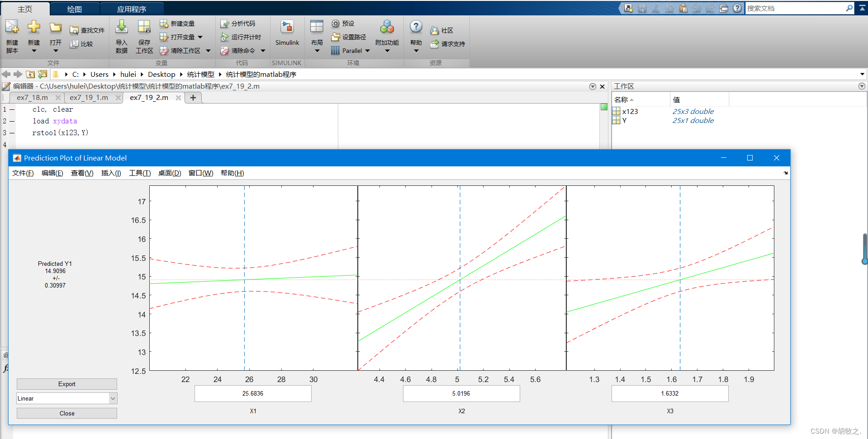Select variable Y in workspace
The height and width of the screenshot is (439, 868).
click(x=624, y=120)
